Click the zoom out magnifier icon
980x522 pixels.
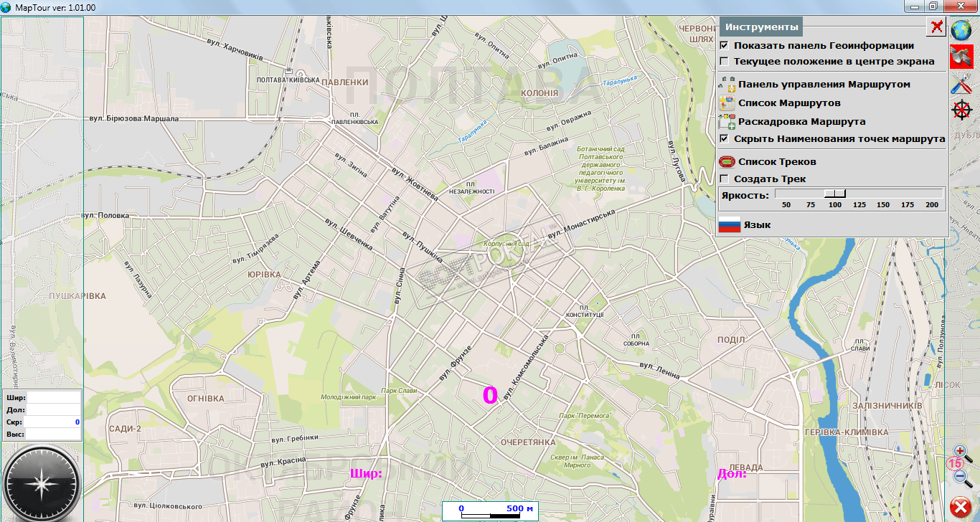[963, 478]
